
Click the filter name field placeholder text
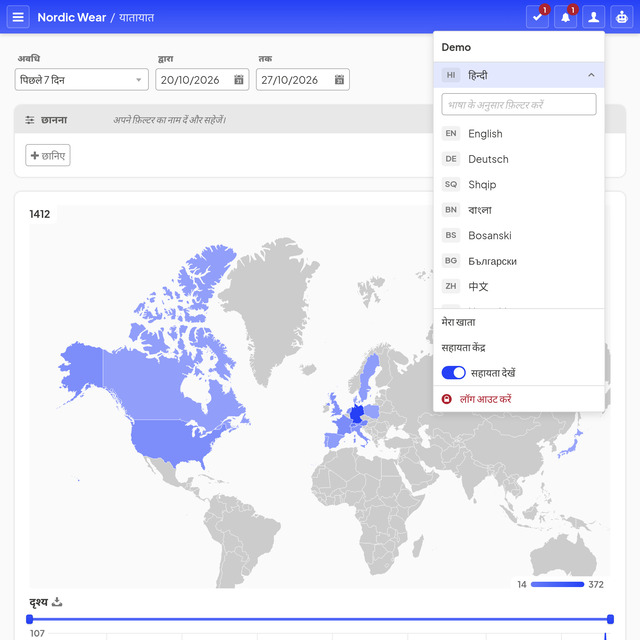tap(169, 120)
